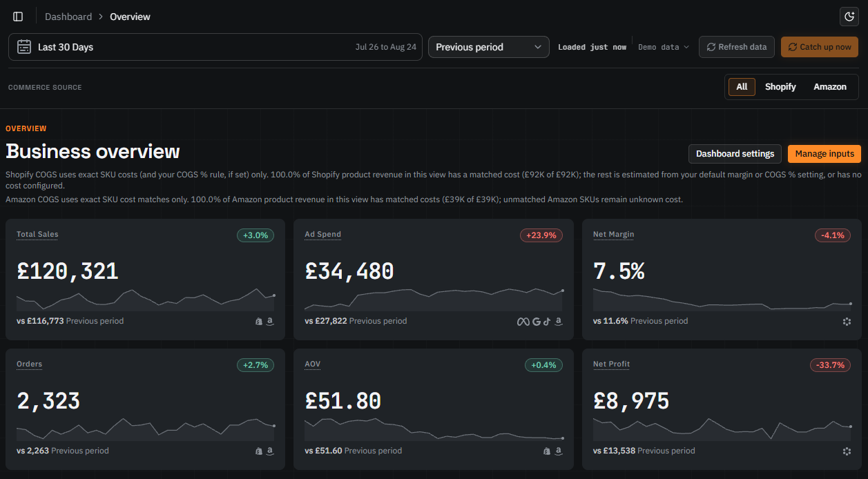The image size is (868, 479).
Task: Click the £8,975 net profit value
Action: tap(631, 401)
